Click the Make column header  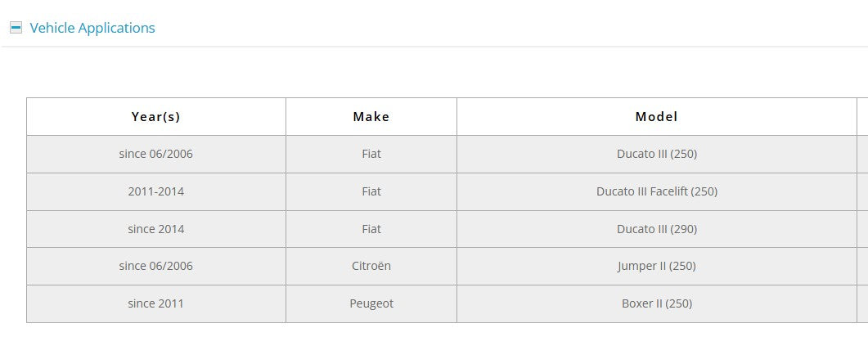click(371, 117)
